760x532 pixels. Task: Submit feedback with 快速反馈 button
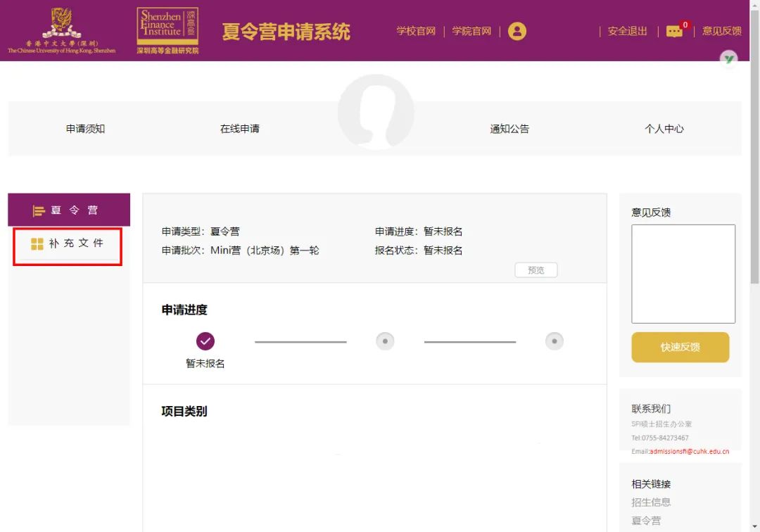[x=680, y=347]
